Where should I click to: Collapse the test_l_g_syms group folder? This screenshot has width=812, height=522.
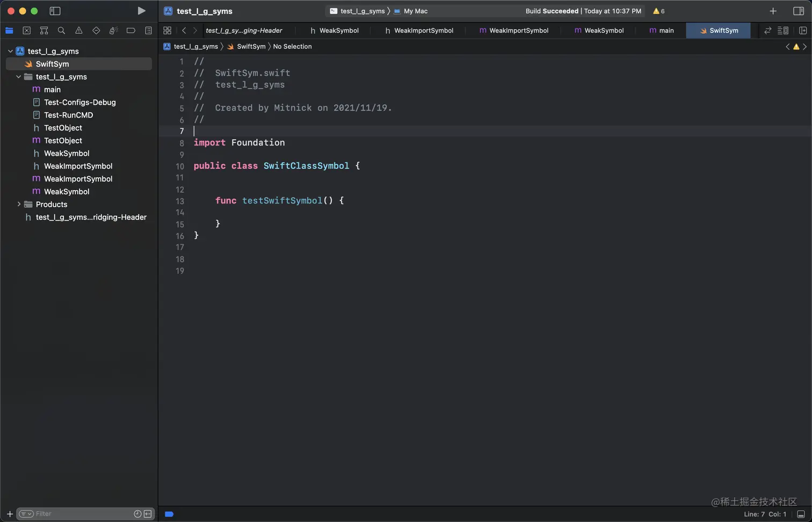tap(19, 77)
